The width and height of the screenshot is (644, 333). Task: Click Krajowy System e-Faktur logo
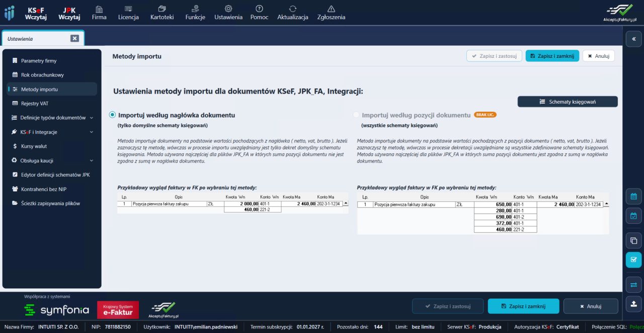[x=118, y=310]
